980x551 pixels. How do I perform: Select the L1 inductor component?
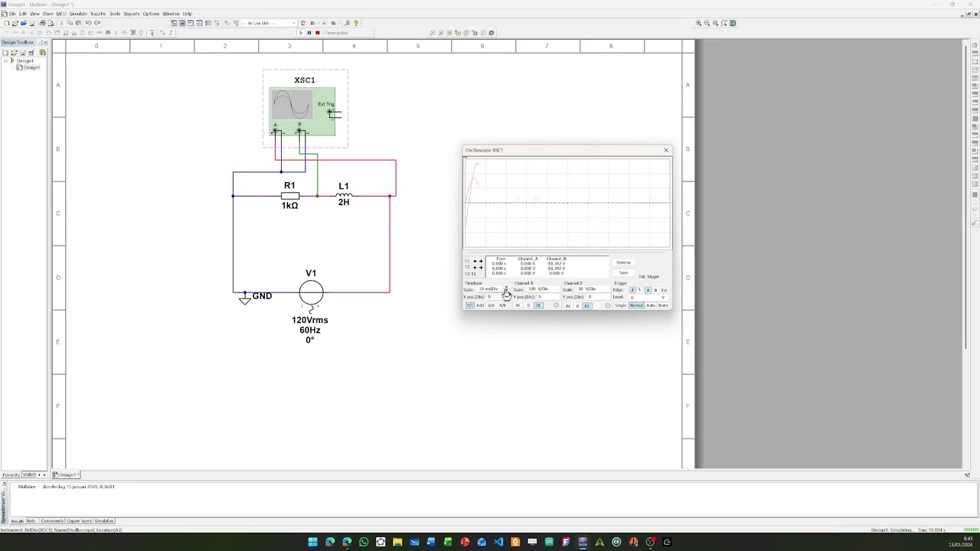[x=344, y=196]
